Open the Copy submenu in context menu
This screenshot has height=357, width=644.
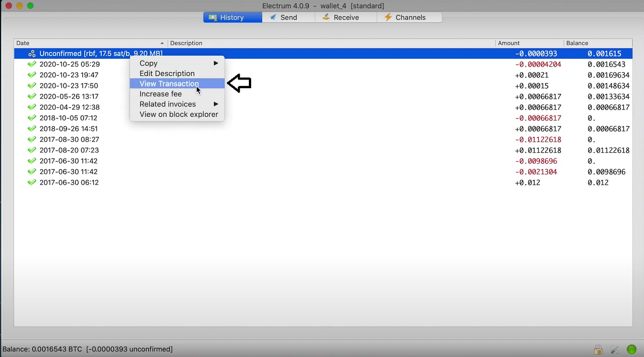tap(177, 63)
